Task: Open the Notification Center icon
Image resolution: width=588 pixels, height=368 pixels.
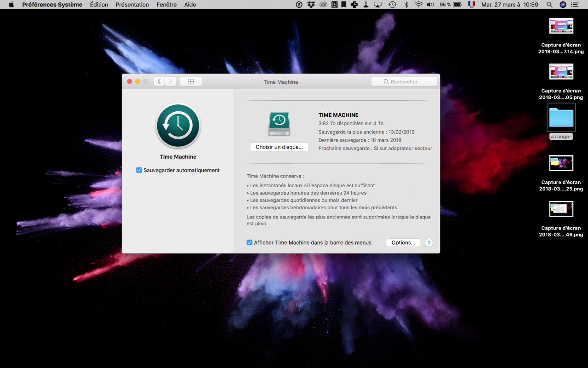Action: (575, 5)
